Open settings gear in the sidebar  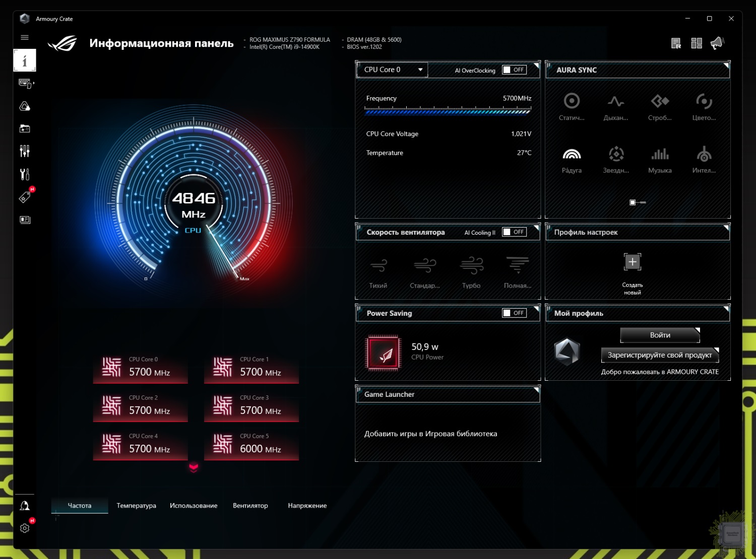[x=25, y=528]
